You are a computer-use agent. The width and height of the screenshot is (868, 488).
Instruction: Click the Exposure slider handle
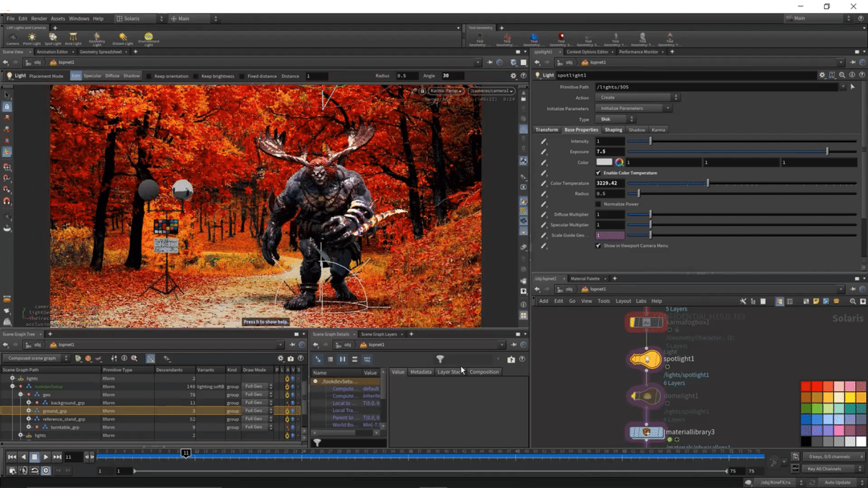(827, 152)
